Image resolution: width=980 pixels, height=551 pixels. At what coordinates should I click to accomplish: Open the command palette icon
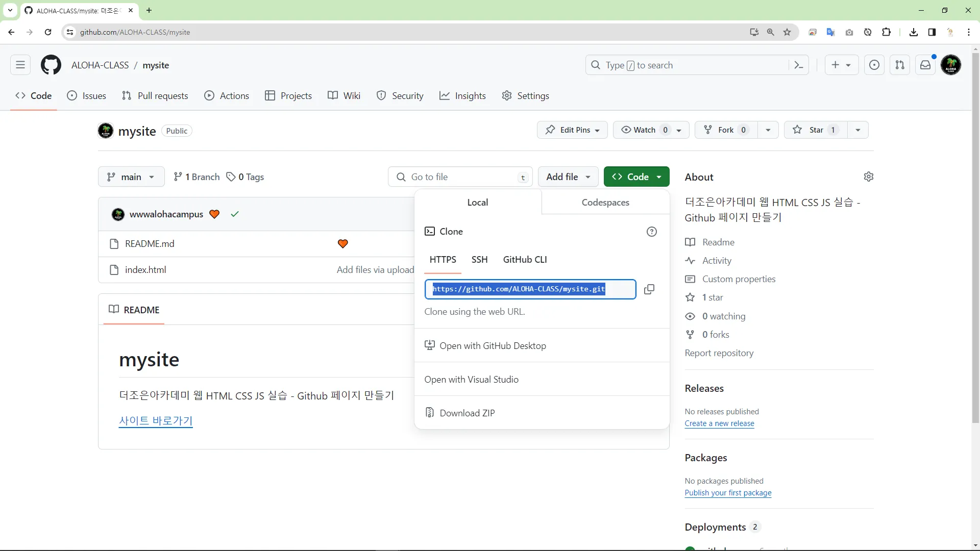coord(799,65)
